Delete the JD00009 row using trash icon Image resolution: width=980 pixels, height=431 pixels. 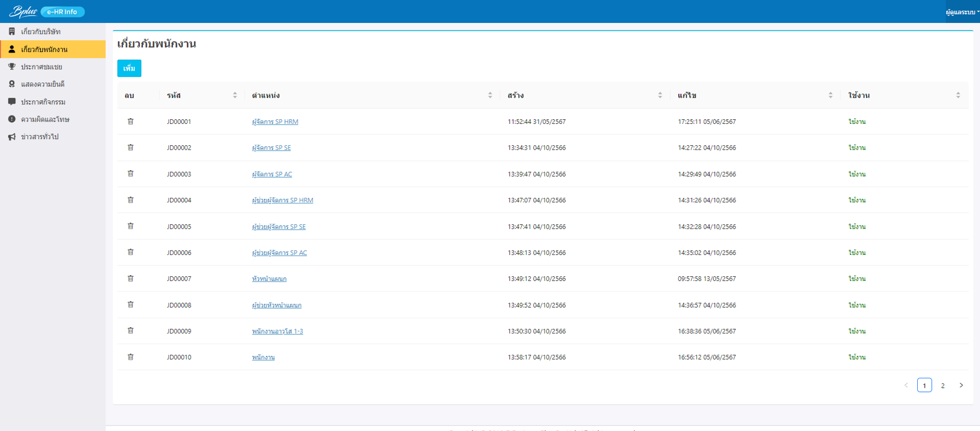point(130,331)
